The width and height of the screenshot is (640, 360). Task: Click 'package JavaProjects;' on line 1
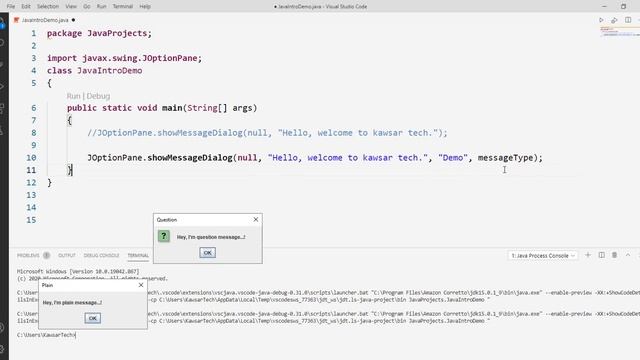pyautogui.click(x=99, y=33)
